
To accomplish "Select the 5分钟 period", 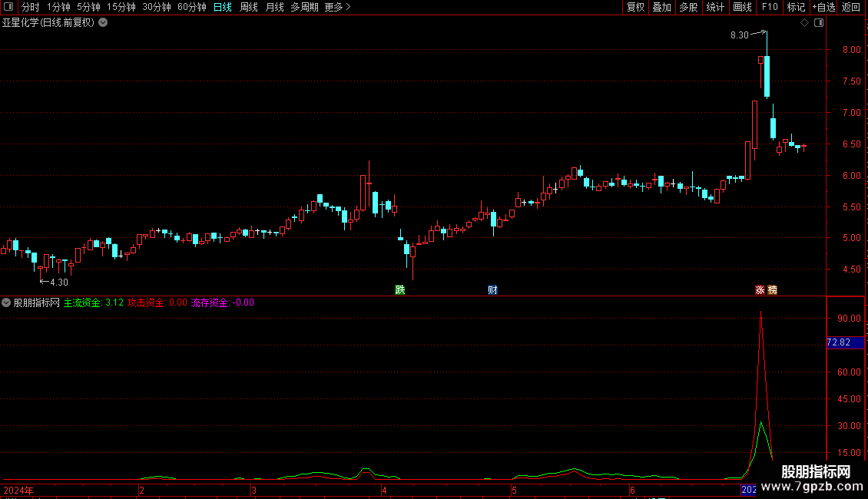I will point(88,7).
